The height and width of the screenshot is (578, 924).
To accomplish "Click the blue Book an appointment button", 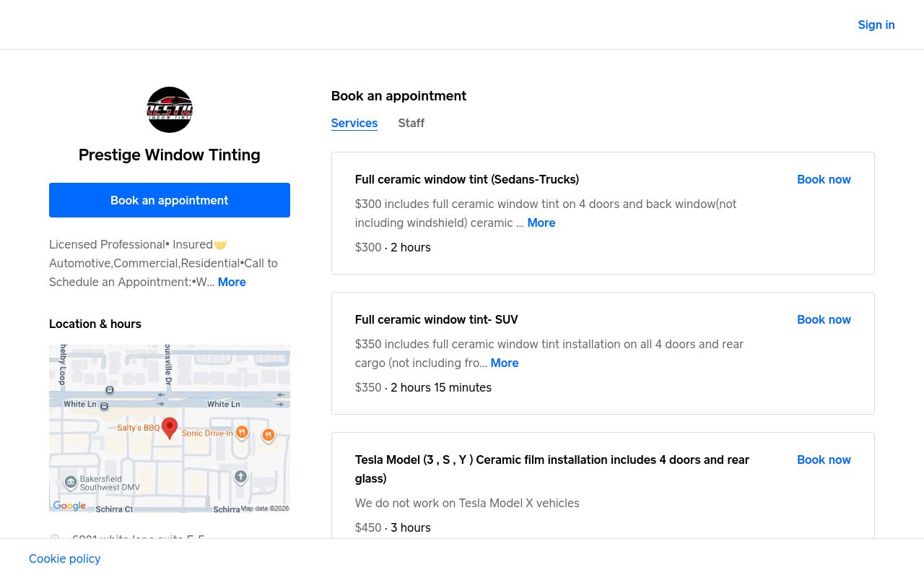I will point(170,200).
